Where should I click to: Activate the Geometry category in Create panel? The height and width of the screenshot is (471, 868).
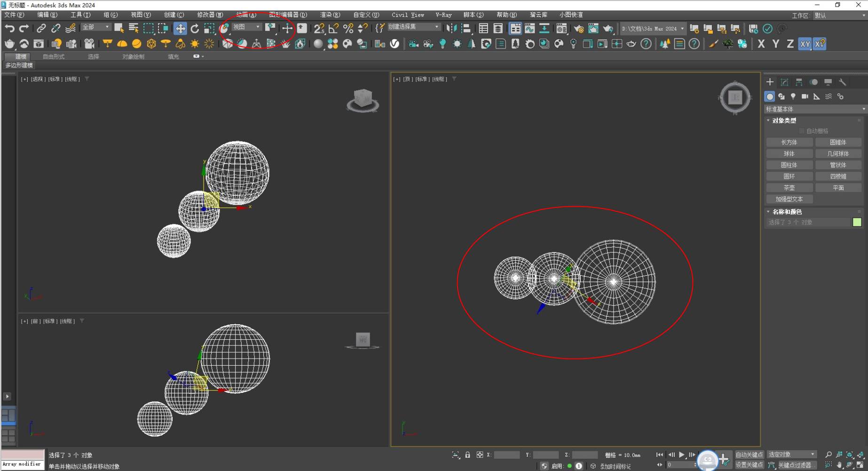[769, 96]
